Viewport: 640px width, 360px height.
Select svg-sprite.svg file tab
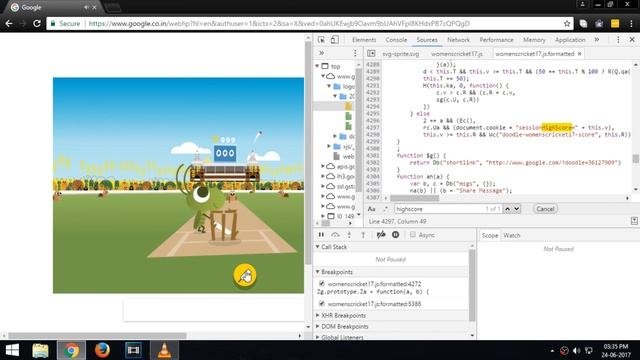(401, 54)
